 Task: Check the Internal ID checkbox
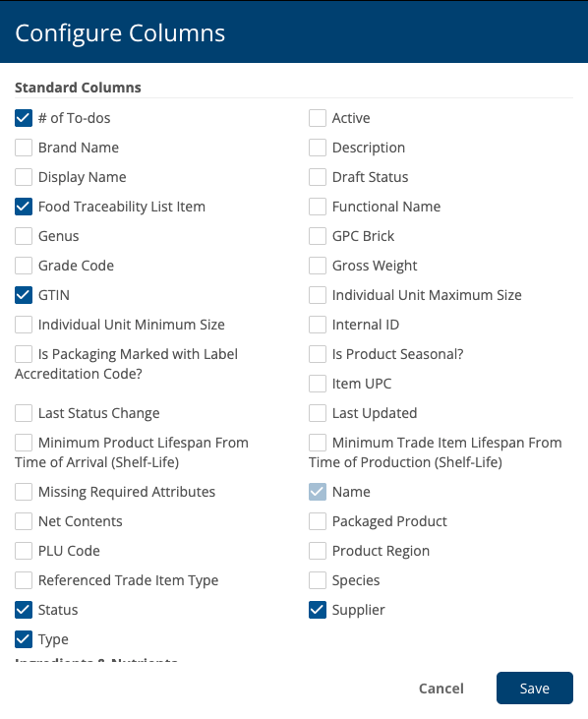tap(318, 325)
